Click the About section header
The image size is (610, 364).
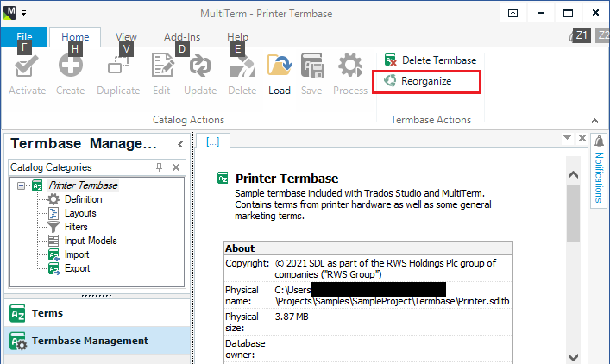click(x=368, y=248)
